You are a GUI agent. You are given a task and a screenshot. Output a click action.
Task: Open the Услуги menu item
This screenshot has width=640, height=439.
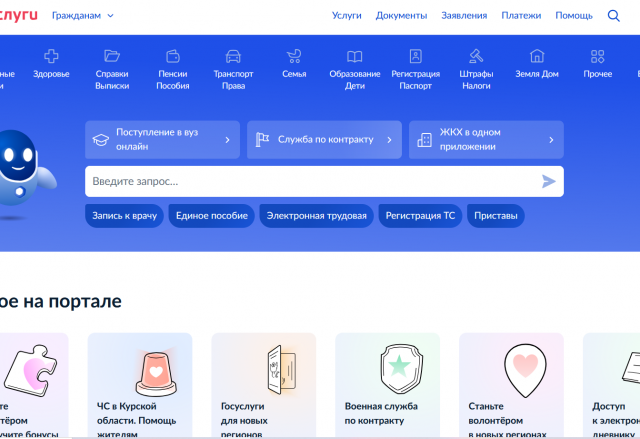tap(347, 16)
